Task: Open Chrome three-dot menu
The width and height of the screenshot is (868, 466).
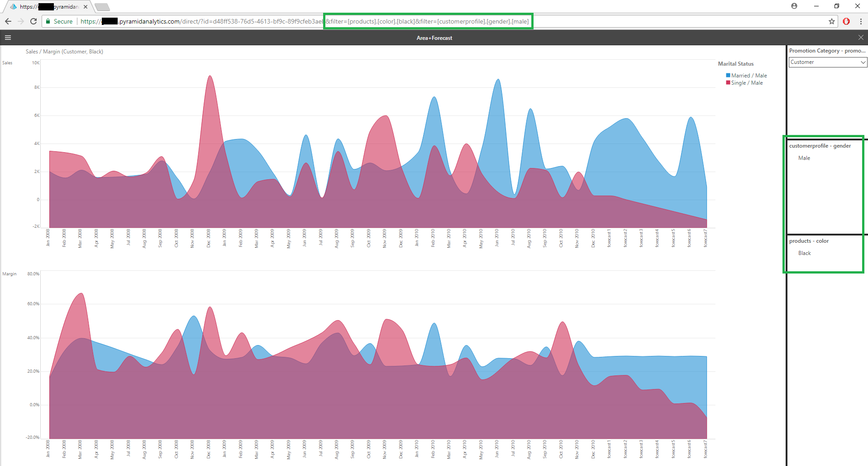Action: pos(861,21)
